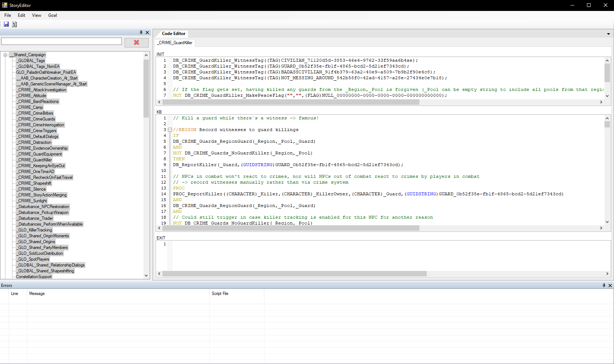Clear the search with red X button
This screenshot has height=364, width=614.
click(137, 42)
